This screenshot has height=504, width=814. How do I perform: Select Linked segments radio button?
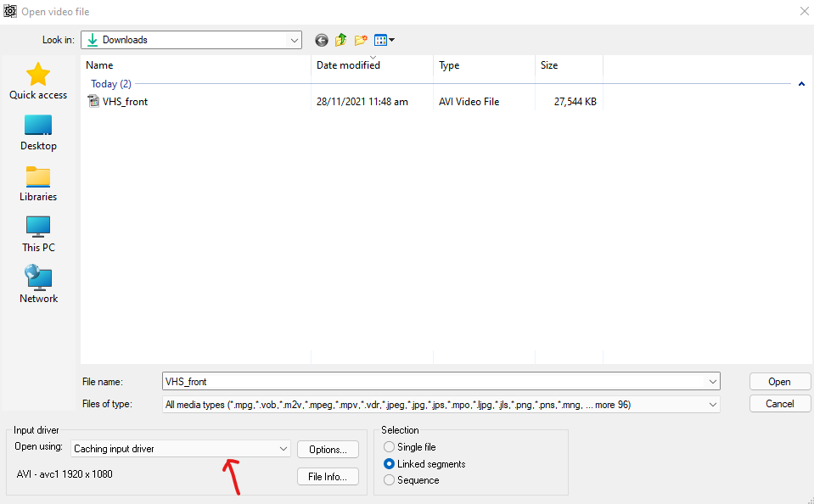click(x=389, y=464)
